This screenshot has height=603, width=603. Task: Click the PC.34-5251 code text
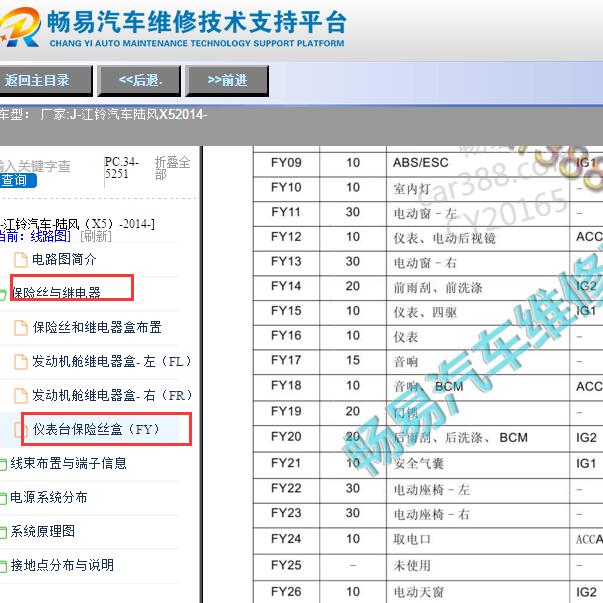(121, 168)
